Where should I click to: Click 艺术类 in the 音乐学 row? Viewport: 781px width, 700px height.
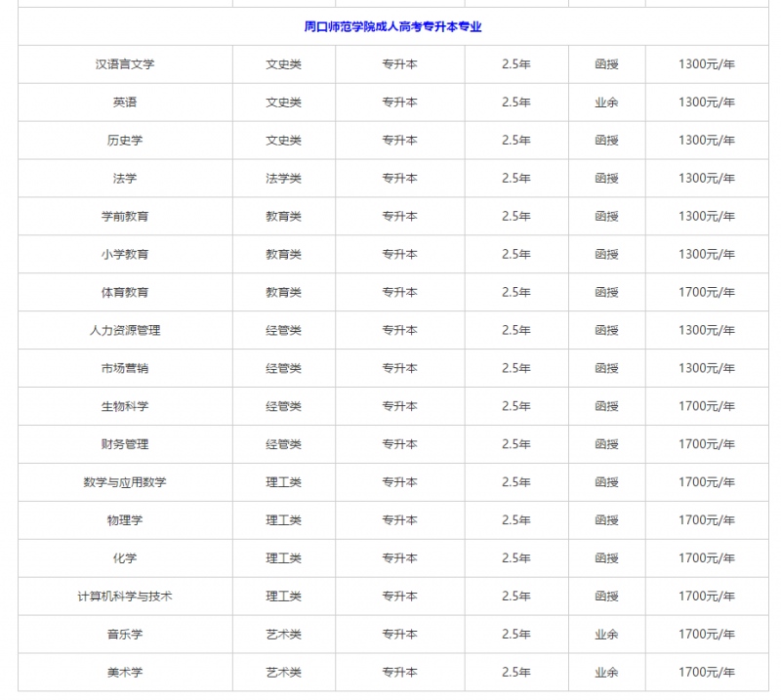click(x=283, y=635)
